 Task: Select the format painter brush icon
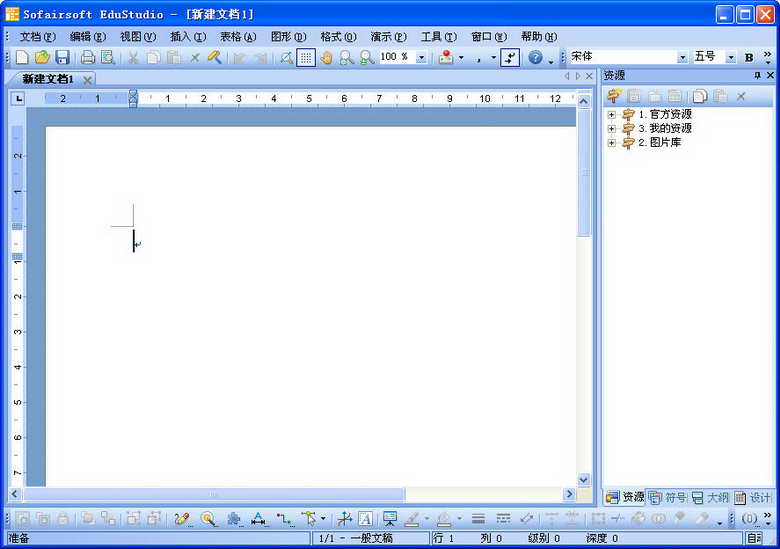pos(214,57)
